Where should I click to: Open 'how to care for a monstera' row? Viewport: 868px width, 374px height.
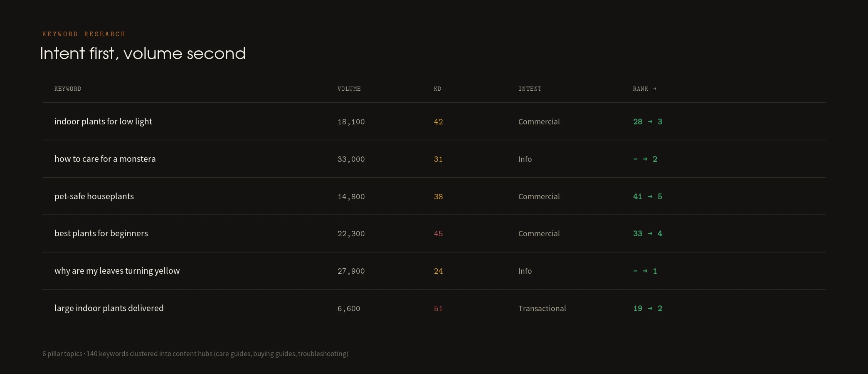[434, 159]
